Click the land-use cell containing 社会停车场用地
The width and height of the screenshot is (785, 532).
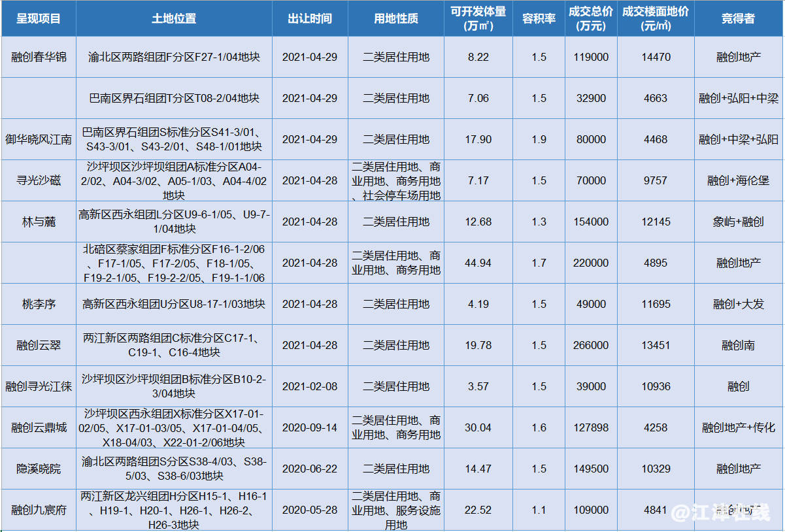coord(396,180)
